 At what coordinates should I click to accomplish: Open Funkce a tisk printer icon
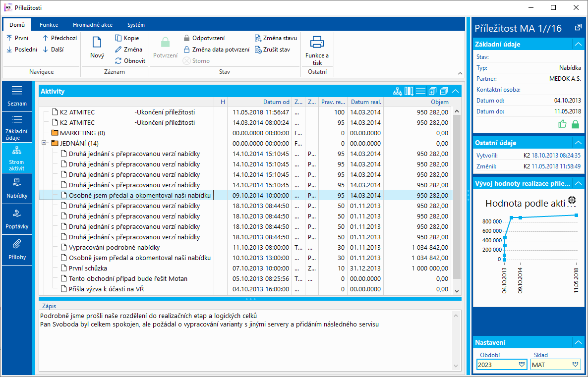coord(317,42)
